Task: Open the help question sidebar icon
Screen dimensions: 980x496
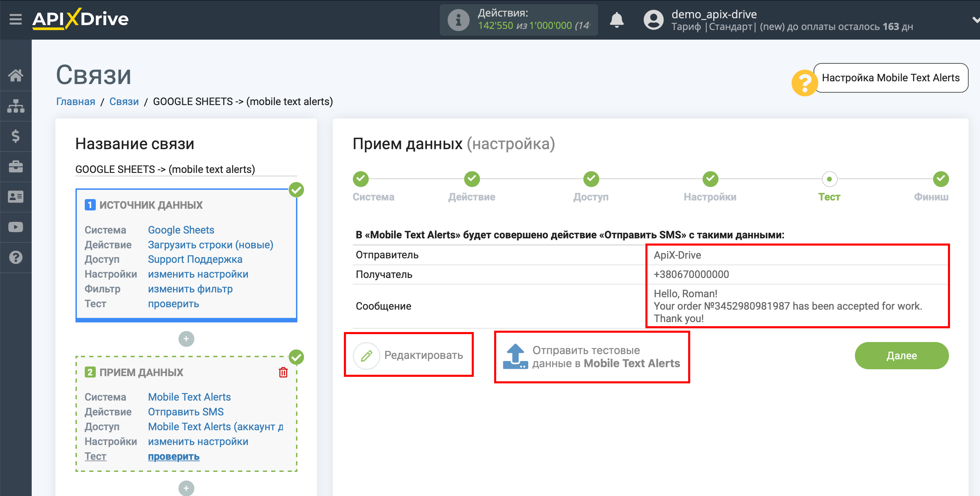Action: (16, 258)
